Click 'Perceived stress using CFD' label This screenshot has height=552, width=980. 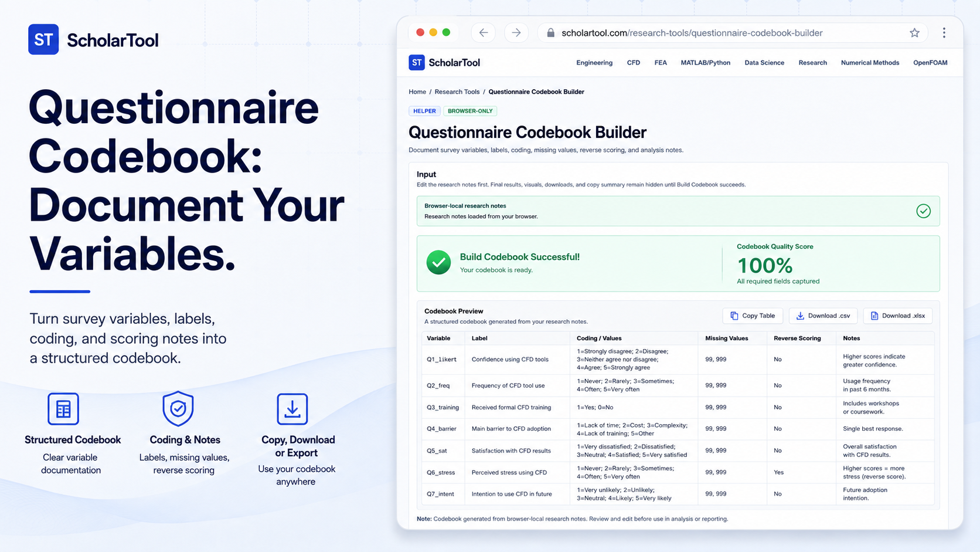pos(509,472)
